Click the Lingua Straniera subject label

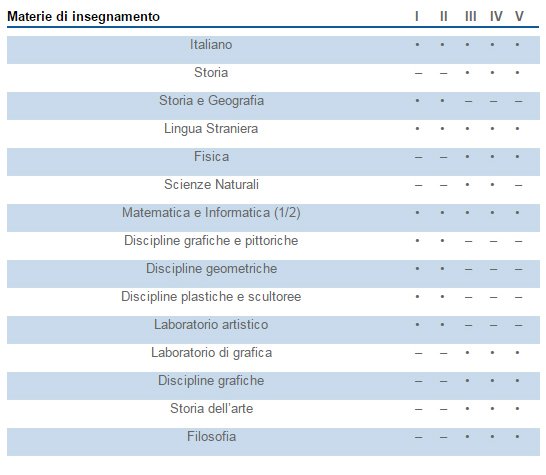(x=211, y=129)
